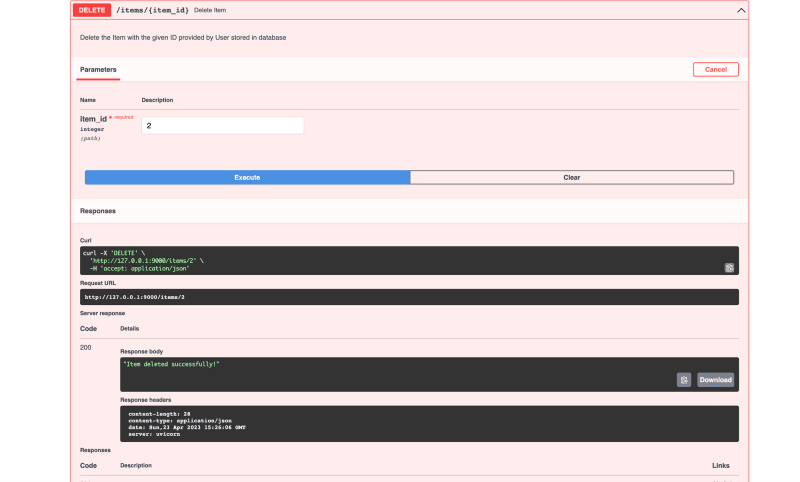
Task: Cancel the try-it-out mode
Action: [x=715, y=69]
